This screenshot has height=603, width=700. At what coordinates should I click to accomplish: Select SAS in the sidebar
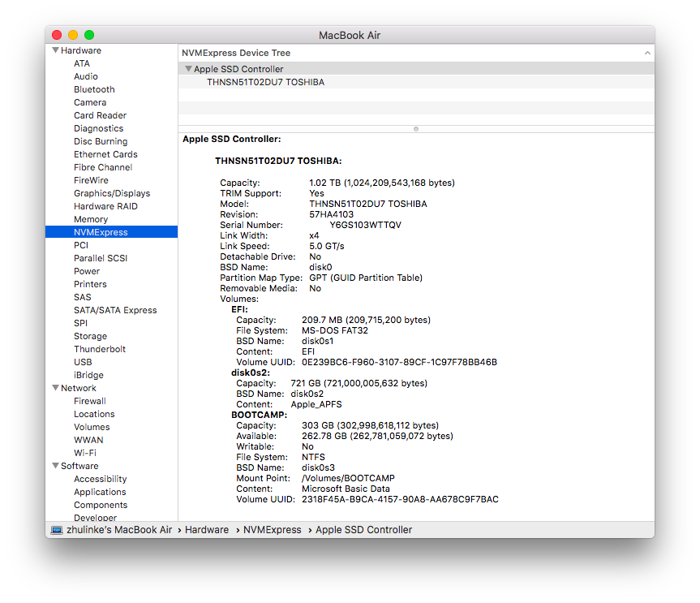click(x=83, y=296)
